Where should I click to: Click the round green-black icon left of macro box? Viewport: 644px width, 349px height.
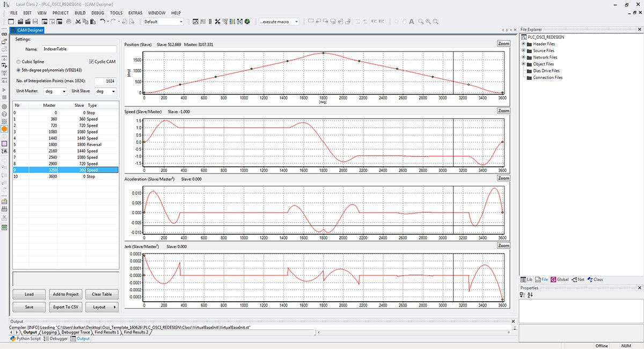[x=247, y=21]
